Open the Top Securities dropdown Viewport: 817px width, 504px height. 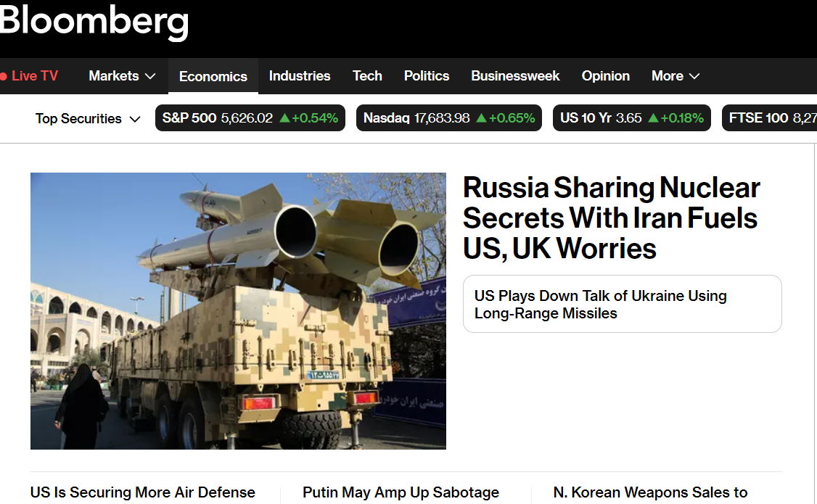point(88,119)
